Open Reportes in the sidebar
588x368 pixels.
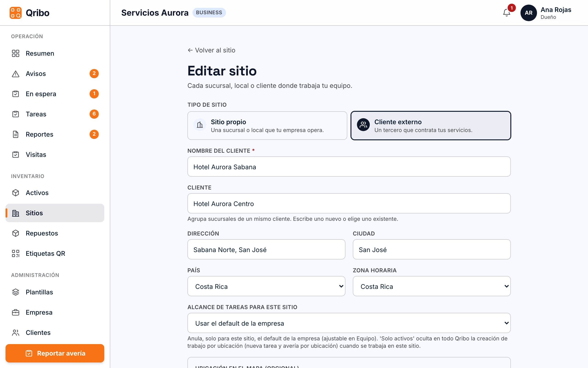point(55,134)
